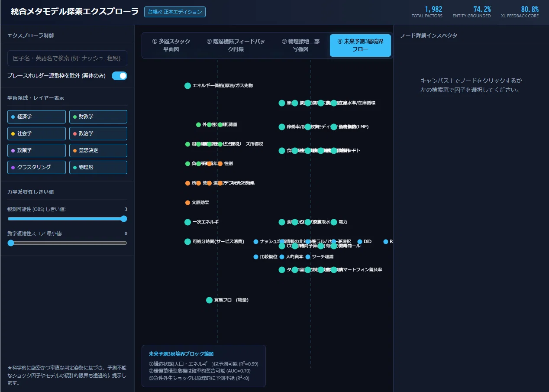The width and height of the screenshot is (549, 392).
Task: Click the 未来予測3層境界ブロック線図 legend title
Action: click(x=181, y=354)
